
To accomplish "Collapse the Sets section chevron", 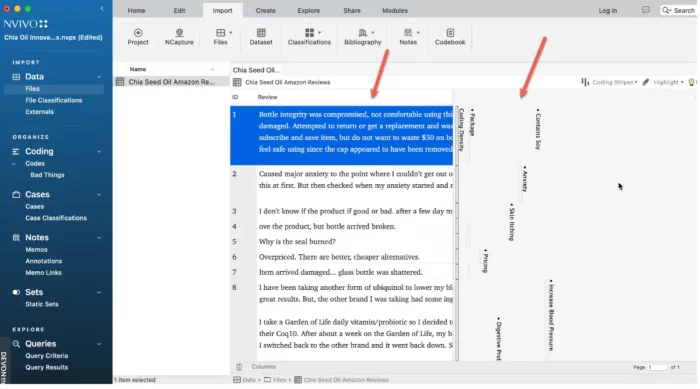I will coord(99,293).
